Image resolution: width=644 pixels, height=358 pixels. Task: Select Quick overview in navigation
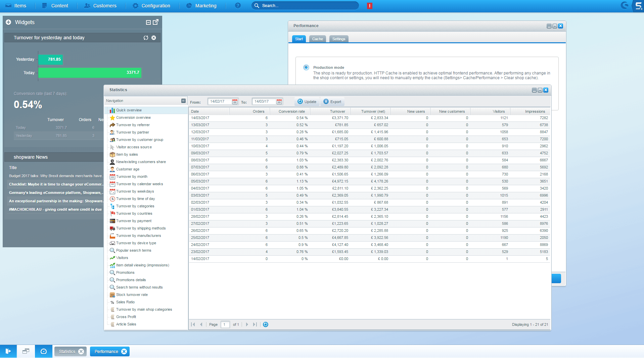click(129, 110)
